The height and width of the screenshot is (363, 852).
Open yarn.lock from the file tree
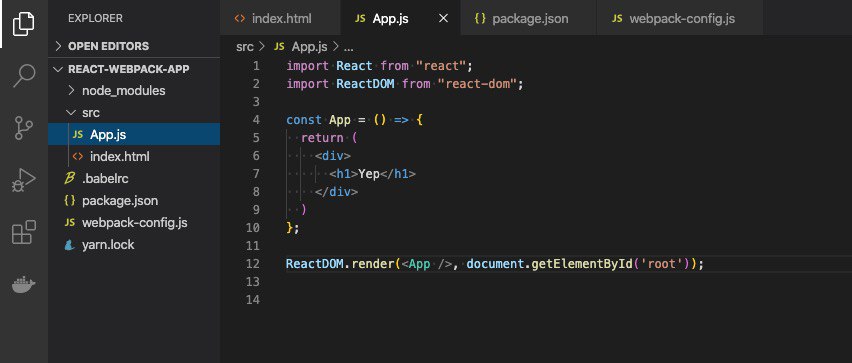point(134,245)
